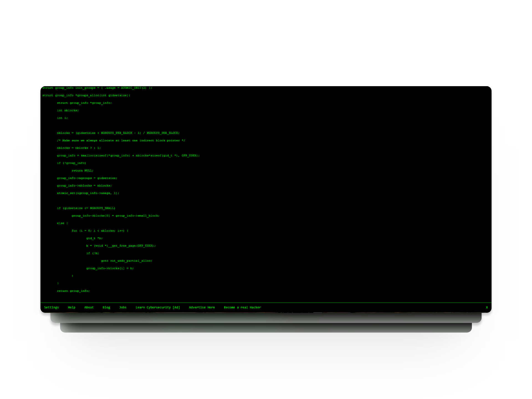
Task: Open the Settings menu item
Action: click(x=51, y=307)
